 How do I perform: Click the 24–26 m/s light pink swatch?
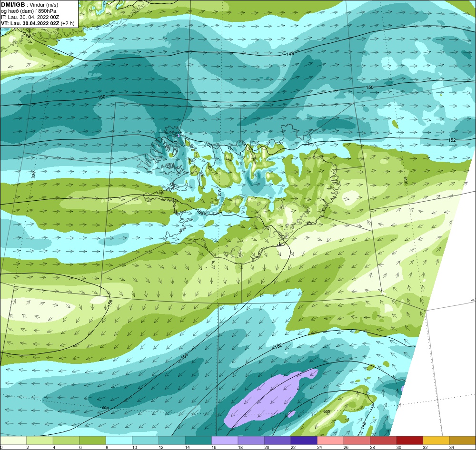(x=330, y=440)
